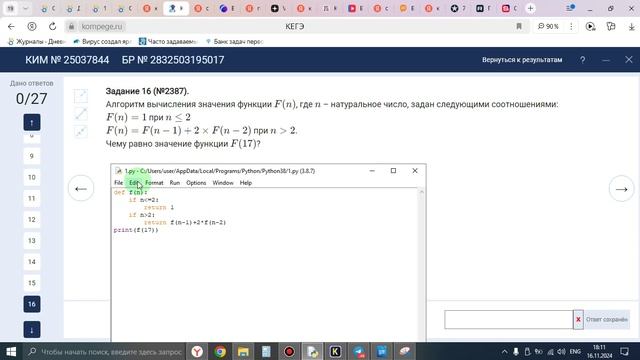Click the answer input field

[509, 320]
